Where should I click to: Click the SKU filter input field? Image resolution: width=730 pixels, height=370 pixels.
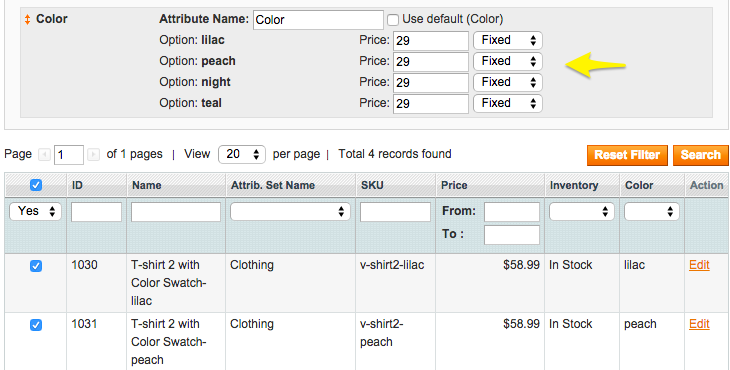coord(395,212)
